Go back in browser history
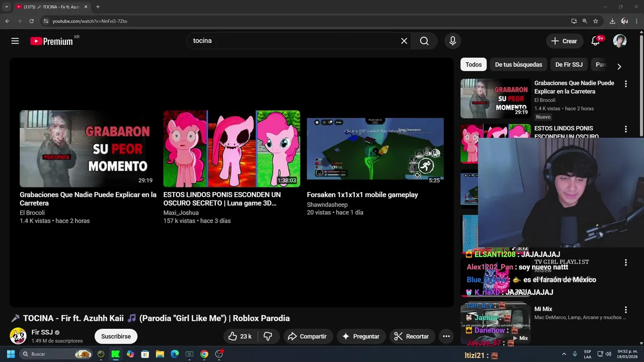644x362 pixels. coord(7,21)
